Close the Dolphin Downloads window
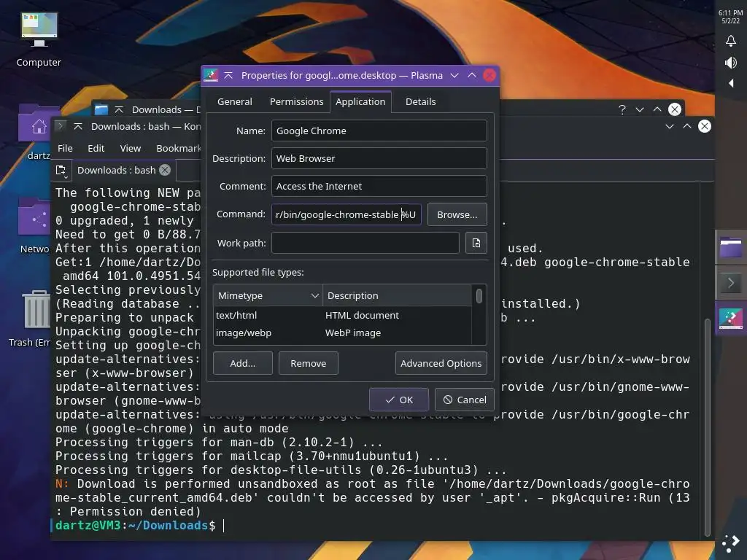 (x=675, y=109)
